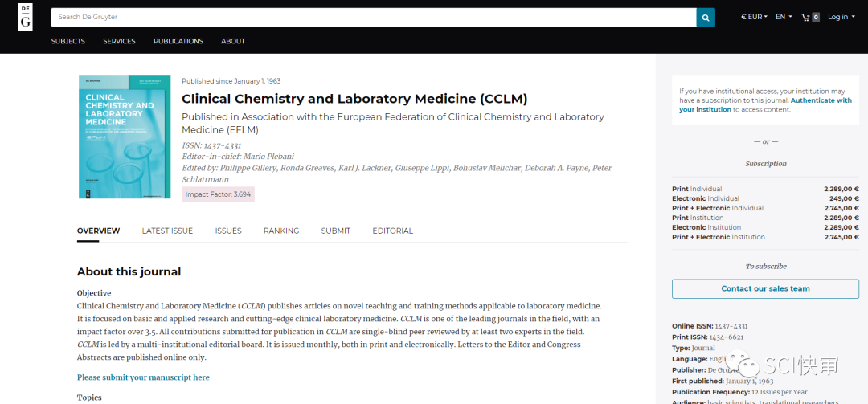Screen dimensions: 868x404
Task: Open the Services menu
Action: click(119, 41)
